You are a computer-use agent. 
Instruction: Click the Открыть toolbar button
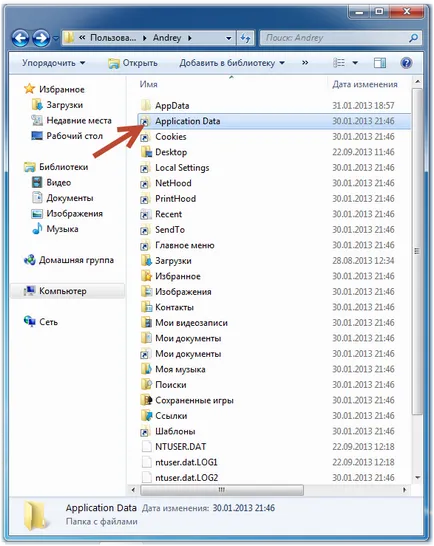tap(133, 63)
